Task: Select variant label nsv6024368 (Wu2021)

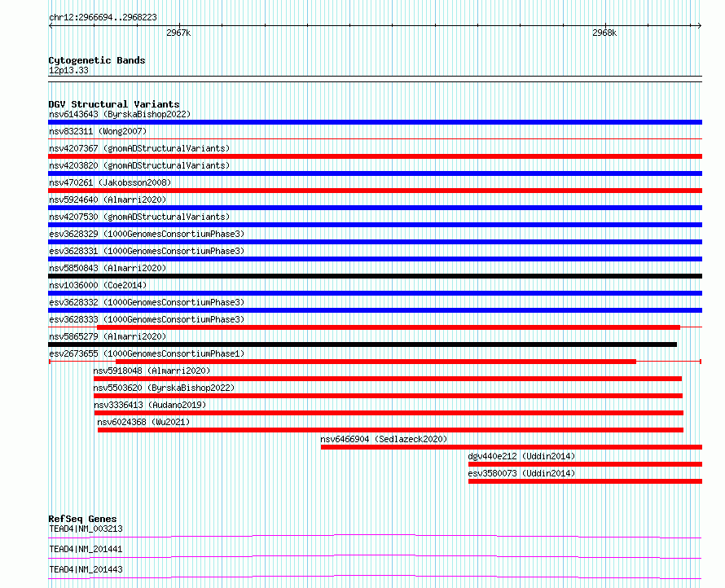Action: (x=143, y=422)
